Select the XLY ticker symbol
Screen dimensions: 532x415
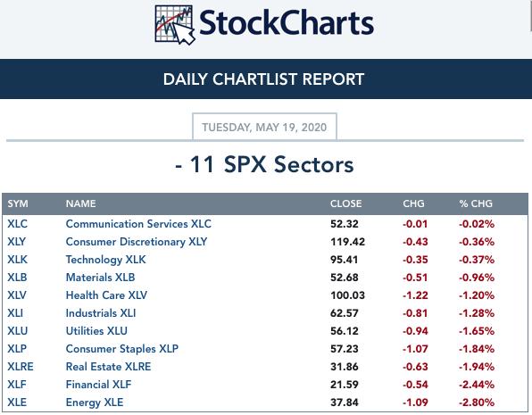point(17,242)
